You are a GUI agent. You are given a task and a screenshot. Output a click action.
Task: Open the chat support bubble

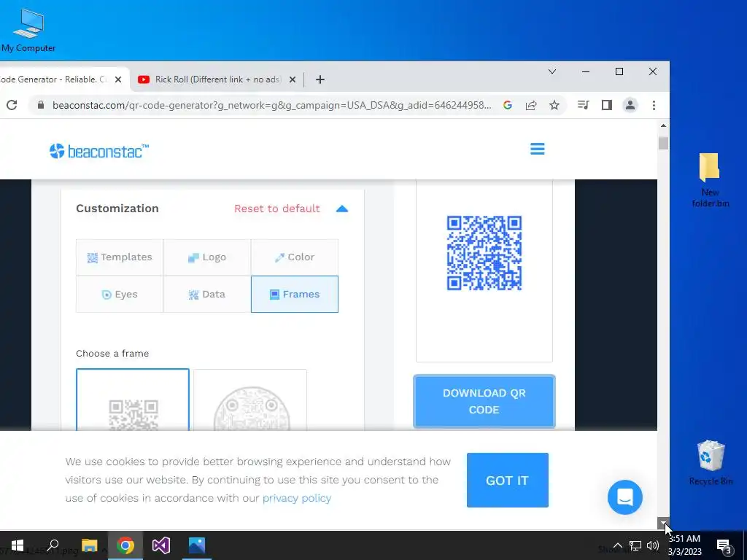pos(624,497)
